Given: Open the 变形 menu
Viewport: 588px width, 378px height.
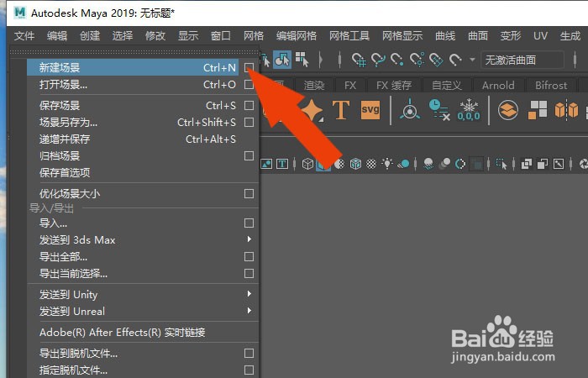Looking at the screenshot, I should (x=511, y=36).
